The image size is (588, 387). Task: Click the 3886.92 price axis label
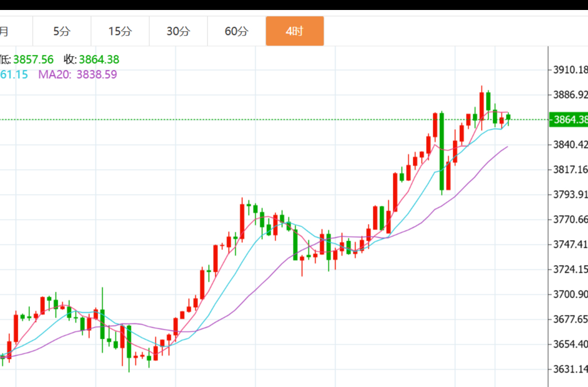[x=570, y=95]
